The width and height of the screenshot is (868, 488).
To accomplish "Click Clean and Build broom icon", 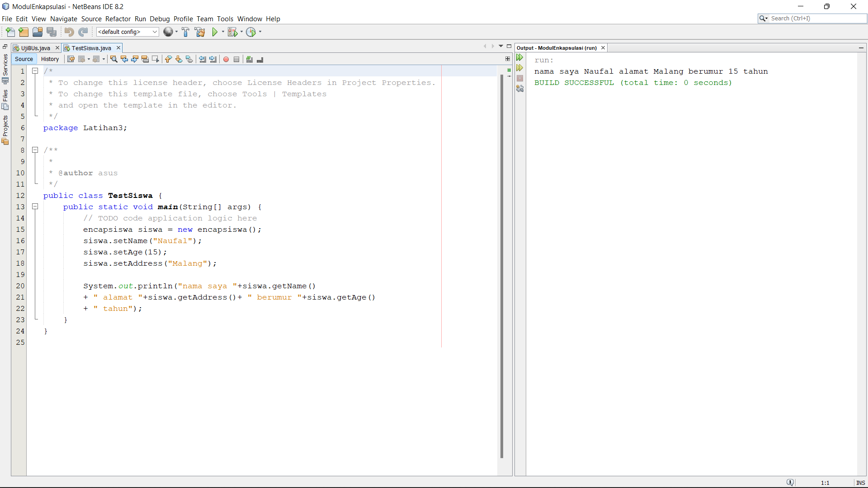I will coord(199,32).
